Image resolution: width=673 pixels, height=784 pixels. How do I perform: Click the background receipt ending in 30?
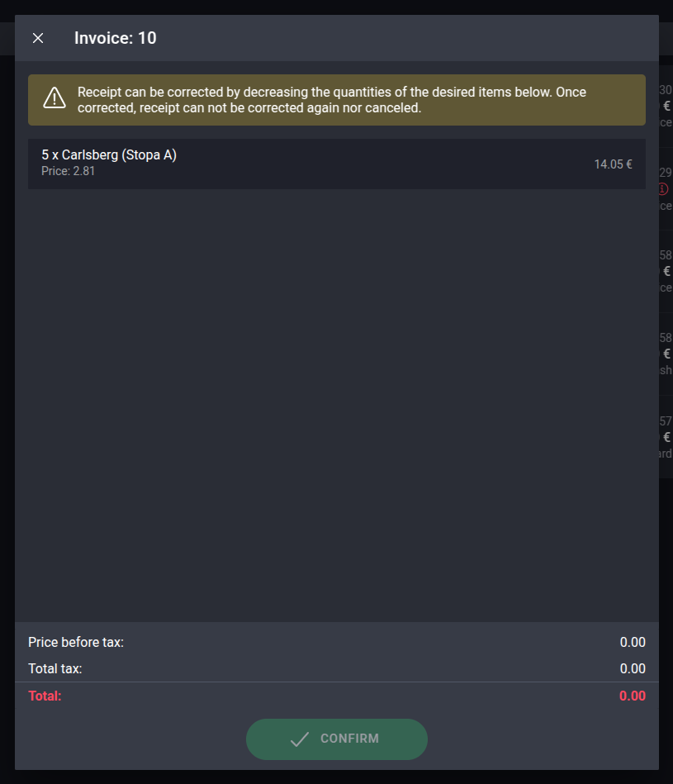point(666,106)
